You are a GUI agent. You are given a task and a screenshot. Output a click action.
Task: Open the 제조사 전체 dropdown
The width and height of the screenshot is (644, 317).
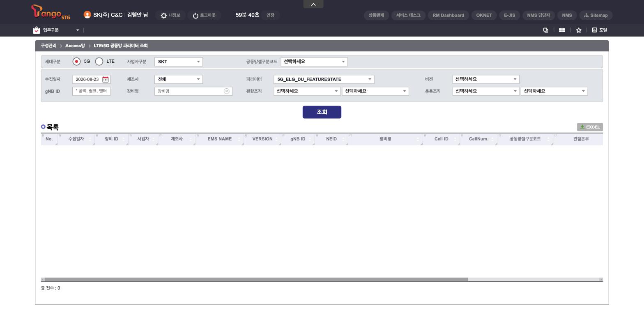click(179, 79)
